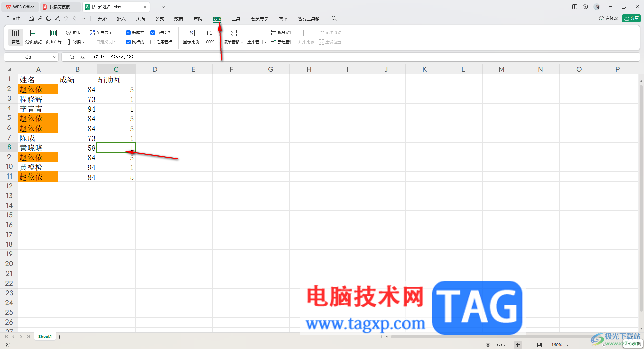Screen dimensions: 644x349
Task: Click the fx insert function icon
Action: (82, 57)
